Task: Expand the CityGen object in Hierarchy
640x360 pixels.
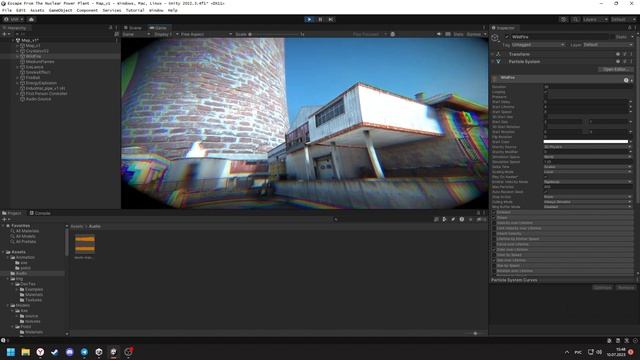Action: 18,51
